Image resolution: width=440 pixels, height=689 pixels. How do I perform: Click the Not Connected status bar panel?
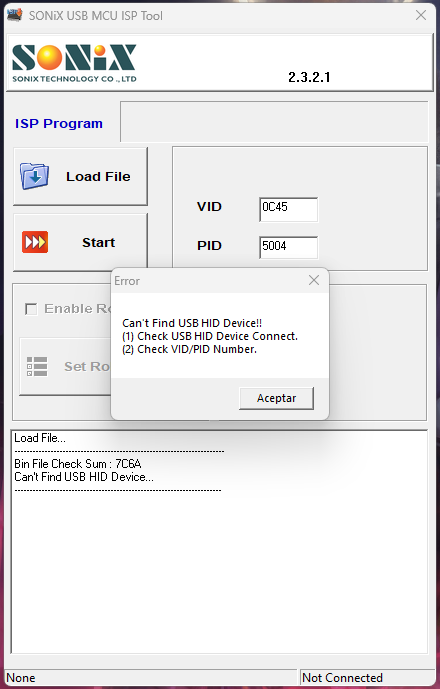point(367,678)
